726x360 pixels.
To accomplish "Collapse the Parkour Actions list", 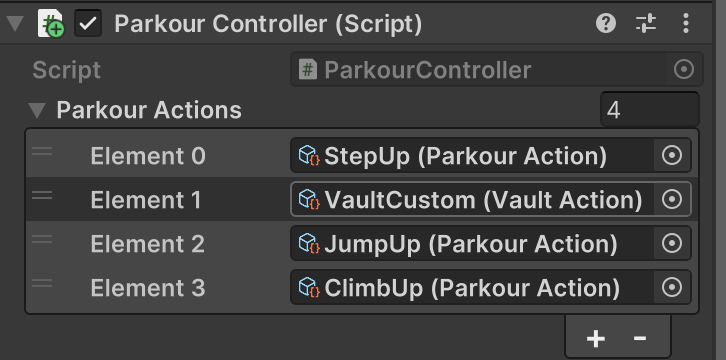I will [x=37, y=110].
